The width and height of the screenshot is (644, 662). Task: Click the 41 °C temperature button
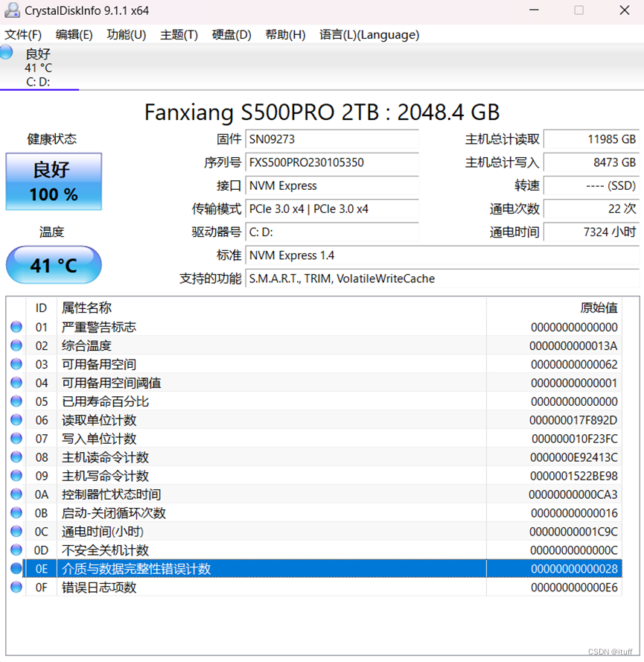(54, 265)
